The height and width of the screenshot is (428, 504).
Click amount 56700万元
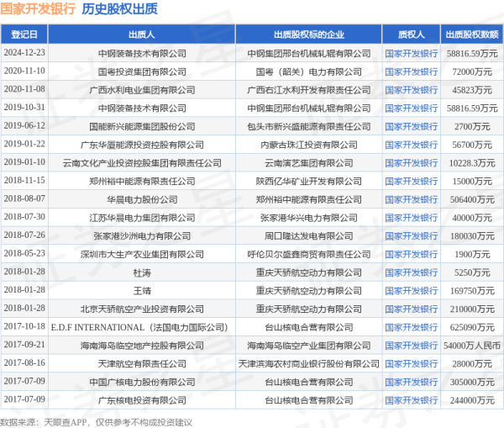tap(472, 145)
